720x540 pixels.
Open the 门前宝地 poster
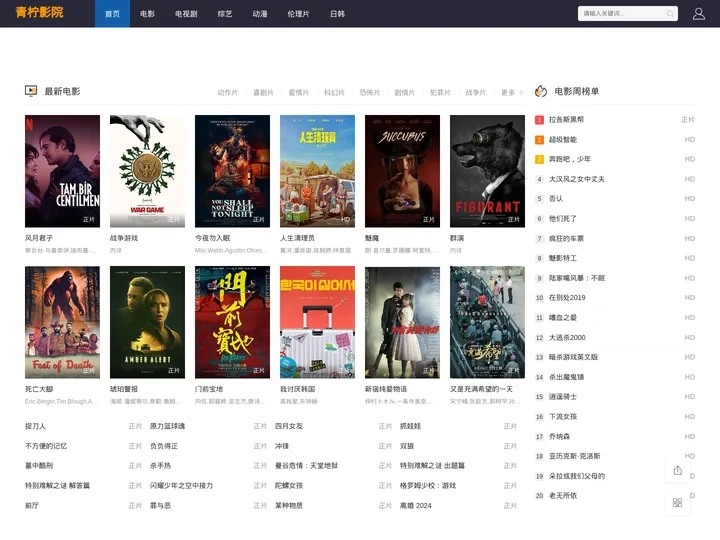(232, 322)
